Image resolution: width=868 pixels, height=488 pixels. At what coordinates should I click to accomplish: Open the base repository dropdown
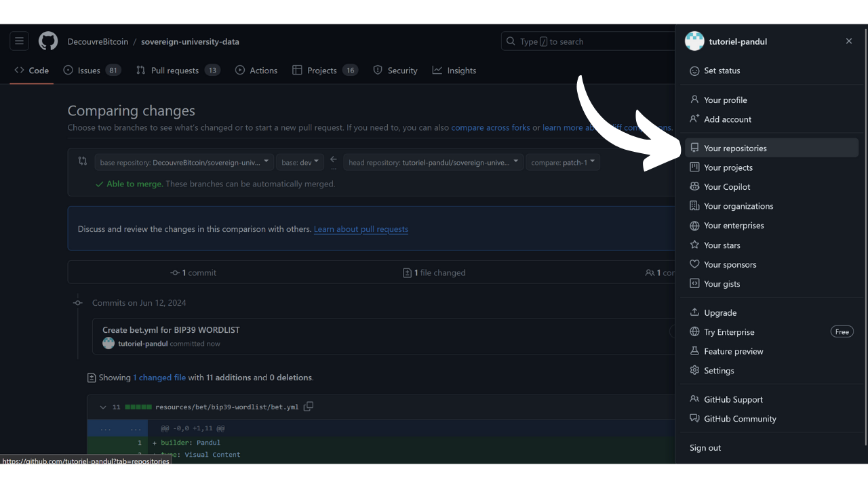point(184,163)
